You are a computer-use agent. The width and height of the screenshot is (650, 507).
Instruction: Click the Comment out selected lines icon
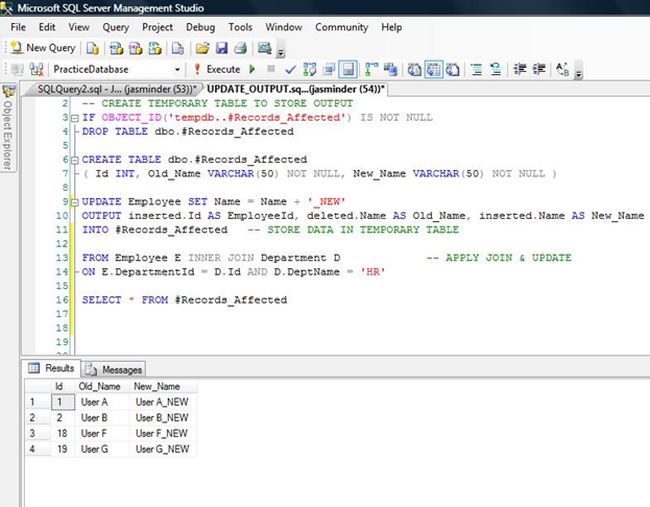pyautogui.click(x=476, y=70)
